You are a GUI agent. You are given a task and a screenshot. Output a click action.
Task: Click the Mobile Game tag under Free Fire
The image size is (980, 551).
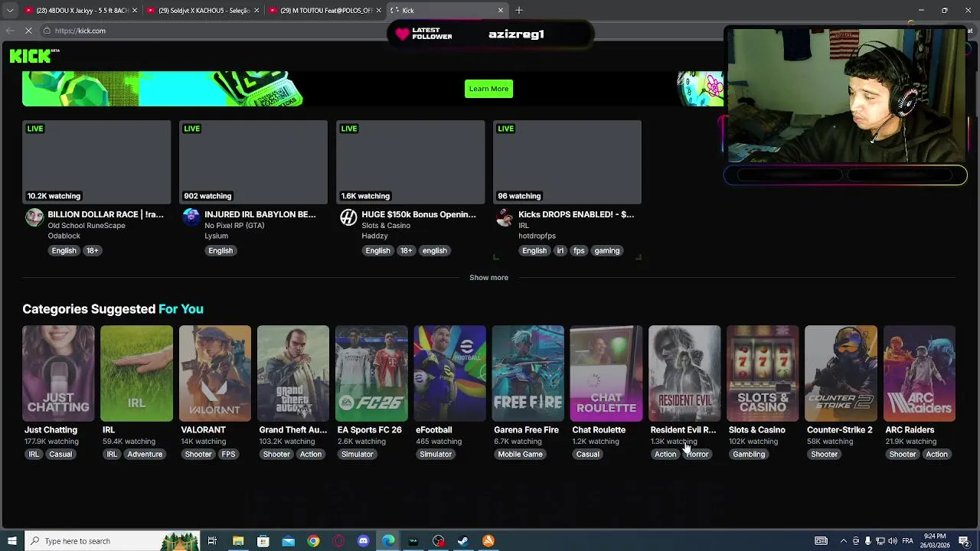(x=520, y=455)
